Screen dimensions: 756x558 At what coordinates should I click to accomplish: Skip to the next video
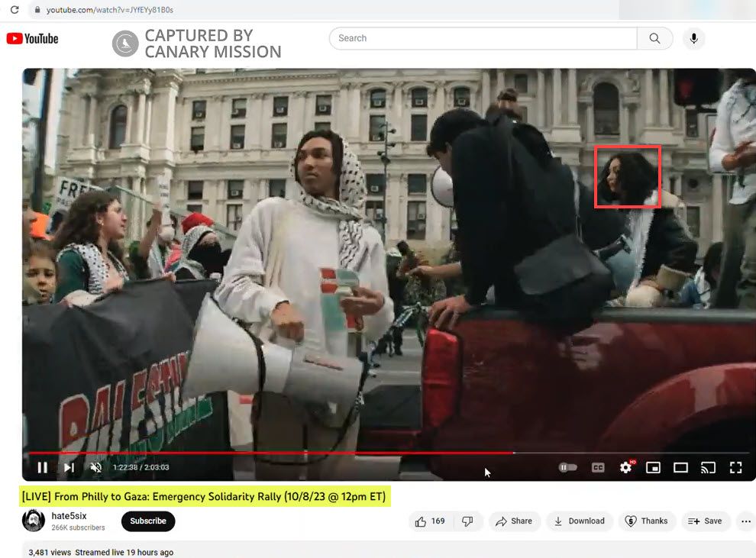pyautogui.click(x=69, y=467)
